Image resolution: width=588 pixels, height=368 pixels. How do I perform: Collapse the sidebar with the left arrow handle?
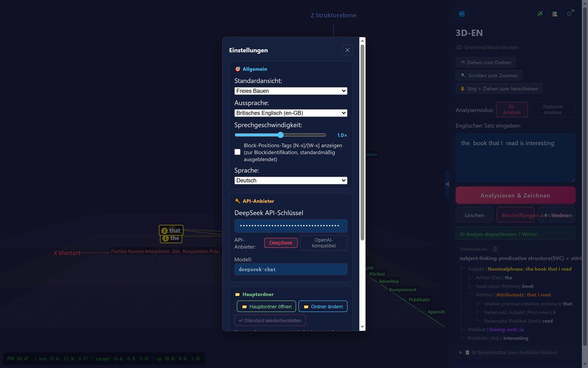[447, 184]
